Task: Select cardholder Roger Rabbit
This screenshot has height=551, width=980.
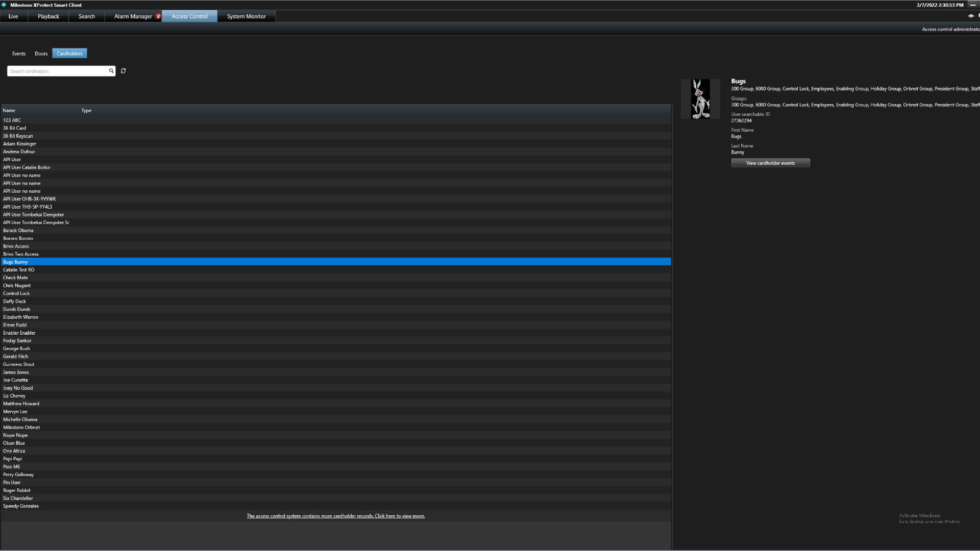Action: click(x=336, y=490)
